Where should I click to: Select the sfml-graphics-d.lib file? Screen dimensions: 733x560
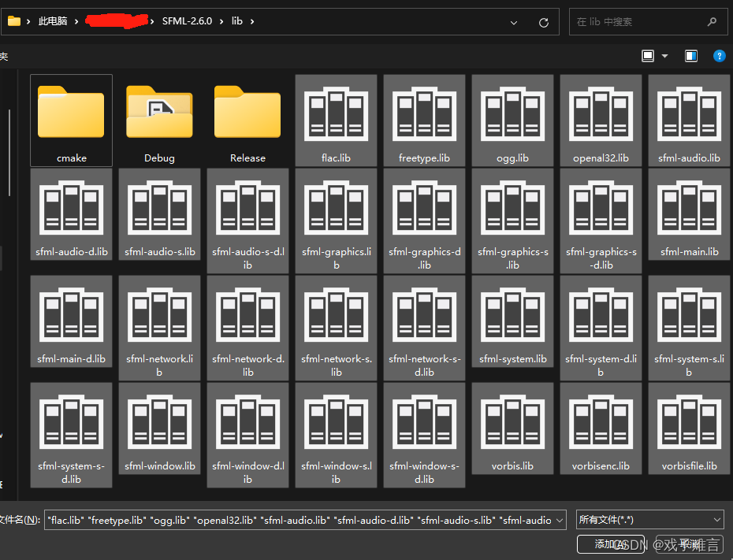(425, 221)
